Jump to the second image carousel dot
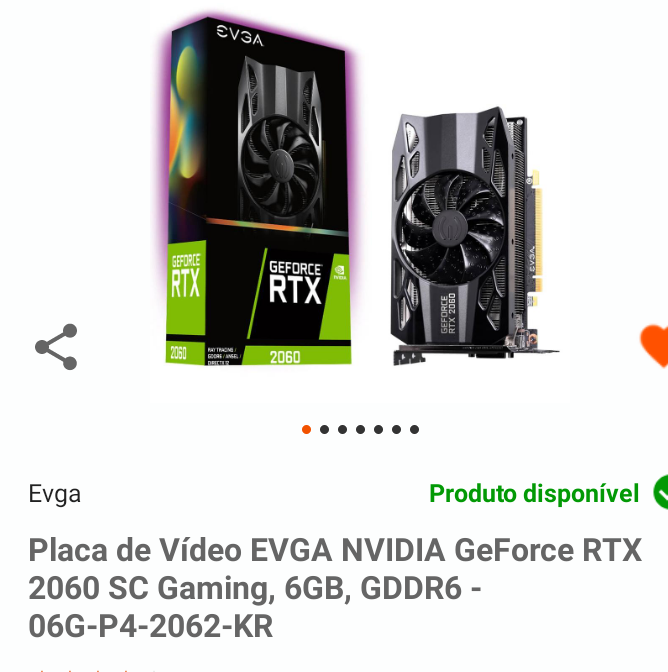This screenshot has width=668, height=672. 324,429
